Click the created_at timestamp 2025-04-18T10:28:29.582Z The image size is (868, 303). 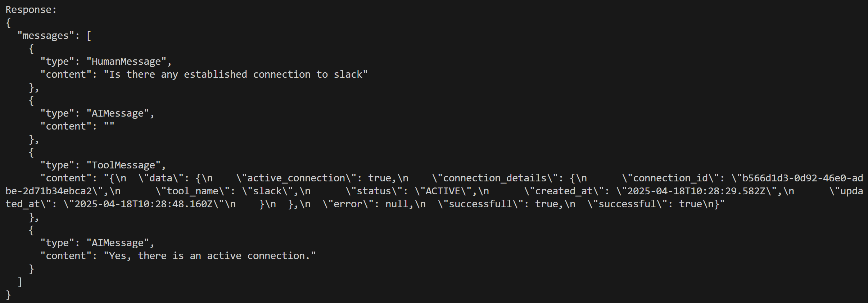(x=696, y=191)
